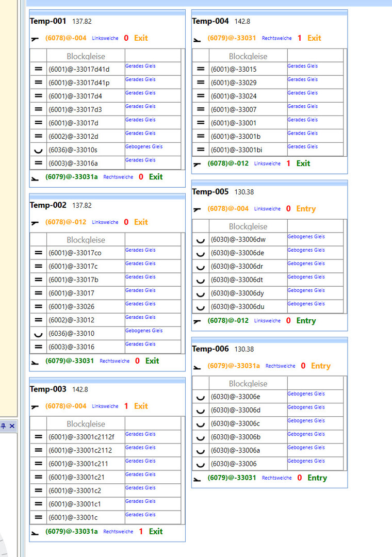Select the row (6002)@-33012 in Temp-002
Screen dimensions: 392x557
[106, 320]
